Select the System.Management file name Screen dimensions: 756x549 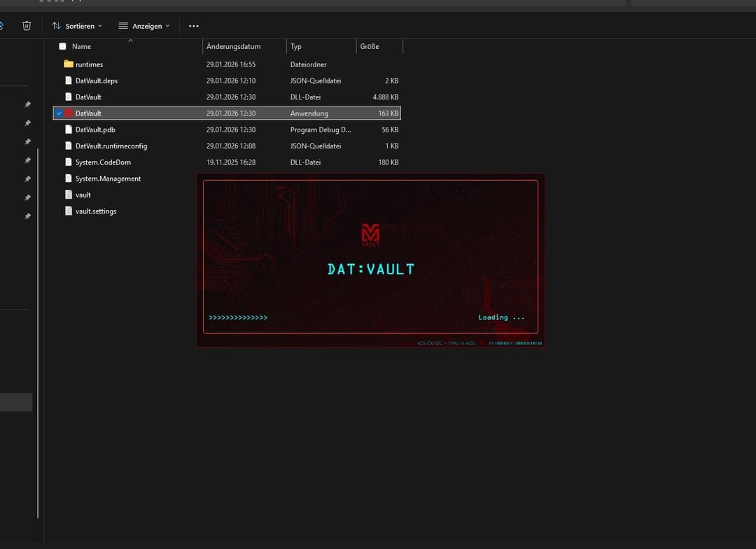coord(108,179)
